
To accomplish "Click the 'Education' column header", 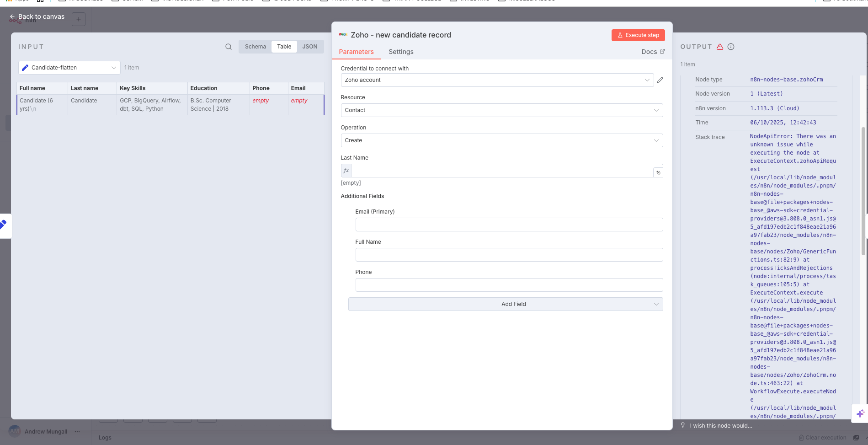I will coord(218,88).
